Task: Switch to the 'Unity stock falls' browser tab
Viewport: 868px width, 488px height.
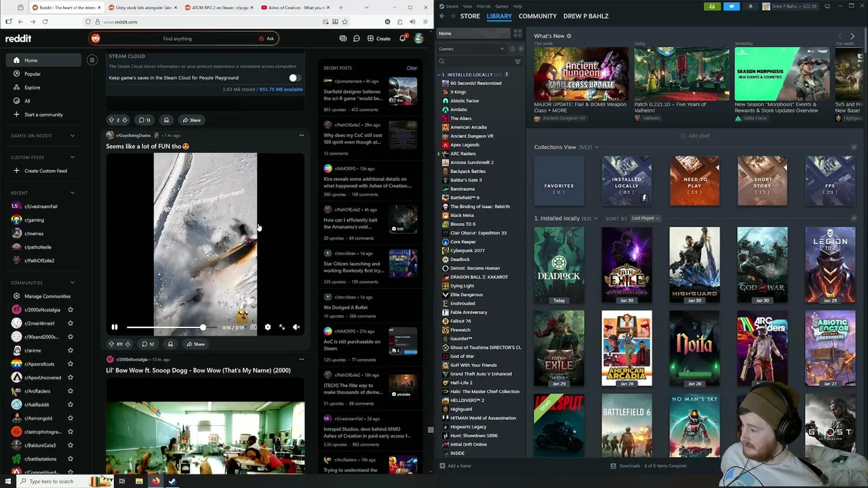Action: click(x=142, y=7)
